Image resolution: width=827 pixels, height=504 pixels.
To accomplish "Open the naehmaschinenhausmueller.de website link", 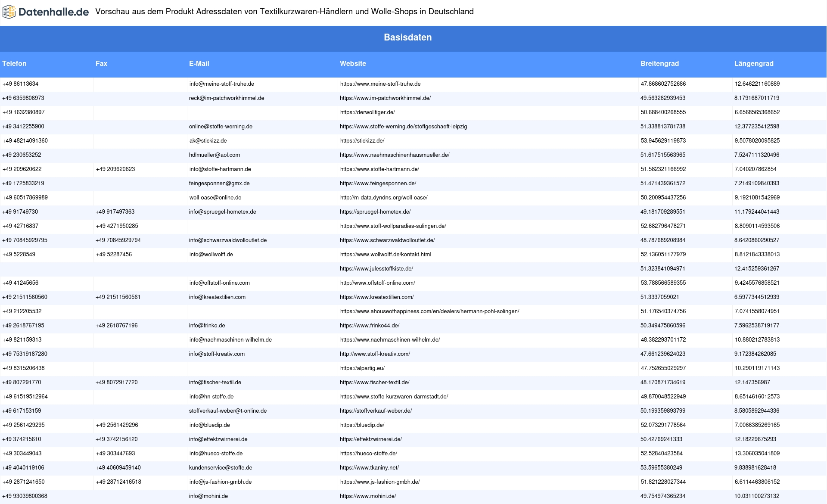I will tap(395, 155).
